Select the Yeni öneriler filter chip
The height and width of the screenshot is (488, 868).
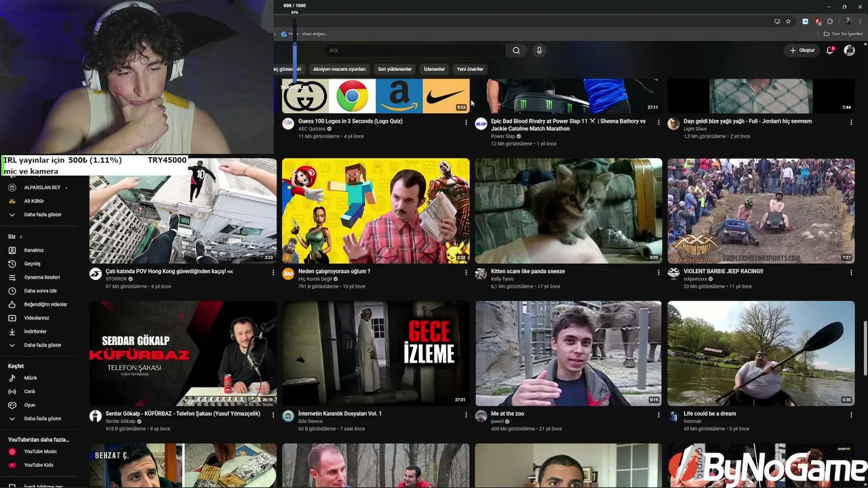tap(470, 69)
